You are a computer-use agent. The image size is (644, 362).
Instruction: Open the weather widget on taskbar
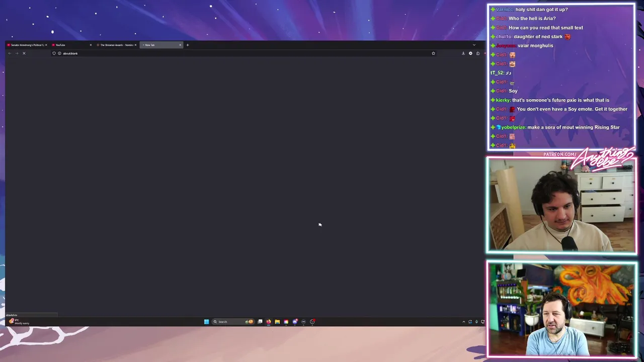point(19,322)
